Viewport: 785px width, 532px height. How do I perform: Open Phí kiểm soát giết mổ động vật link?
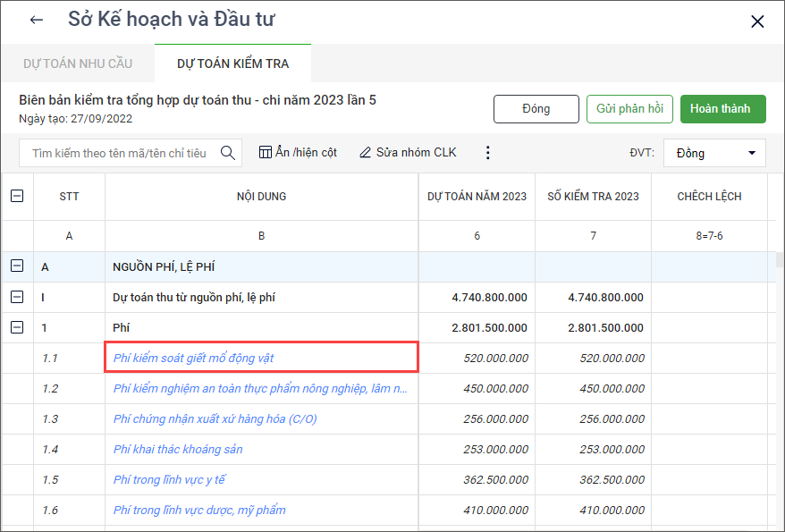[x=193, y=358]
